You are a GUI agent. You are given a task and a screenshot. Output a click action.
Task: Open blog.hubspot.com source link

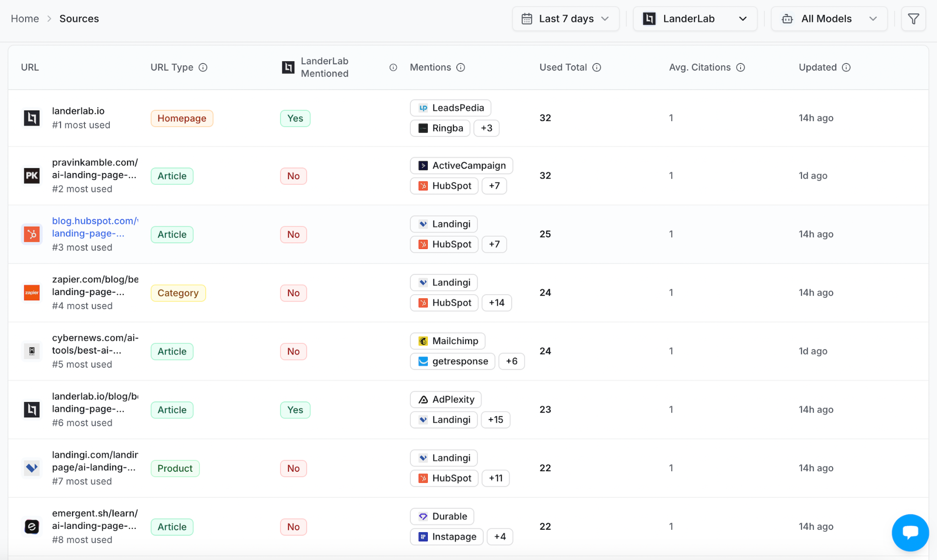coord(95,227)
